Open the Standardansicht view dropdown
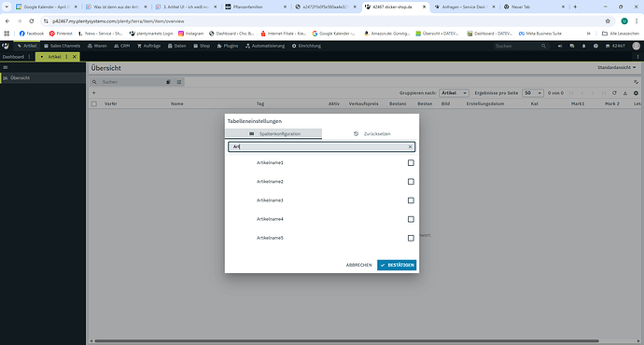This screenshot has height=345, width=644. click(x=617, y=68)
